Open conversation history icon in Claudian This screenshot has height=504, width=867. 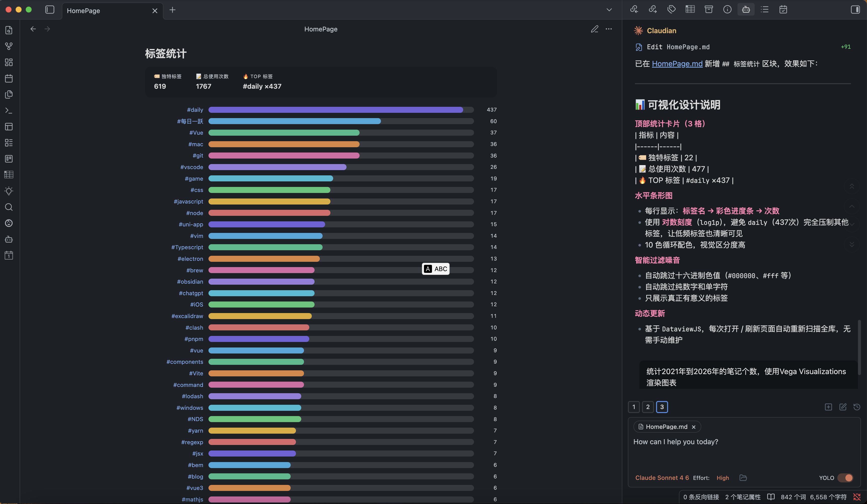(x=857, y=407)
